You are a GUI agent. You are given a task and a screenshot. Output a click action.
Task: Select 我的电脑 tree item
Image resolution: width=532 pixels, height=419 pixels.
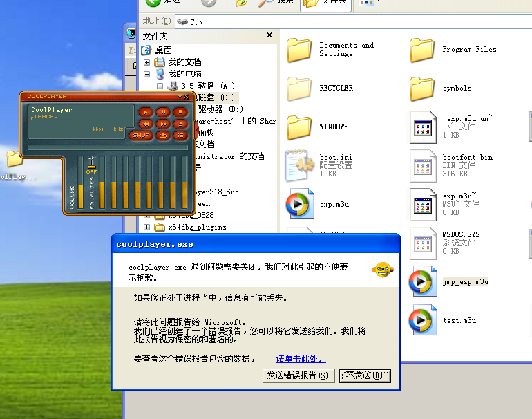[185, 74]
